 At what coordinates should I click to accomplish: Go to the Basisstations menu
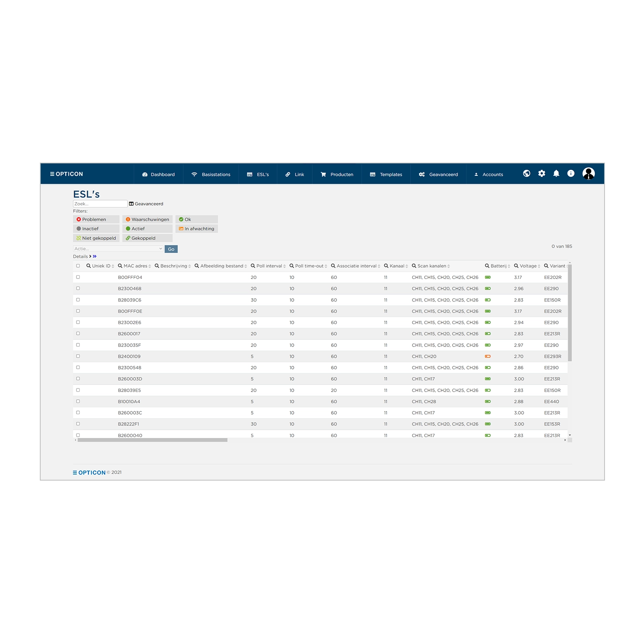pyautogui.click(x=211, y=174)
